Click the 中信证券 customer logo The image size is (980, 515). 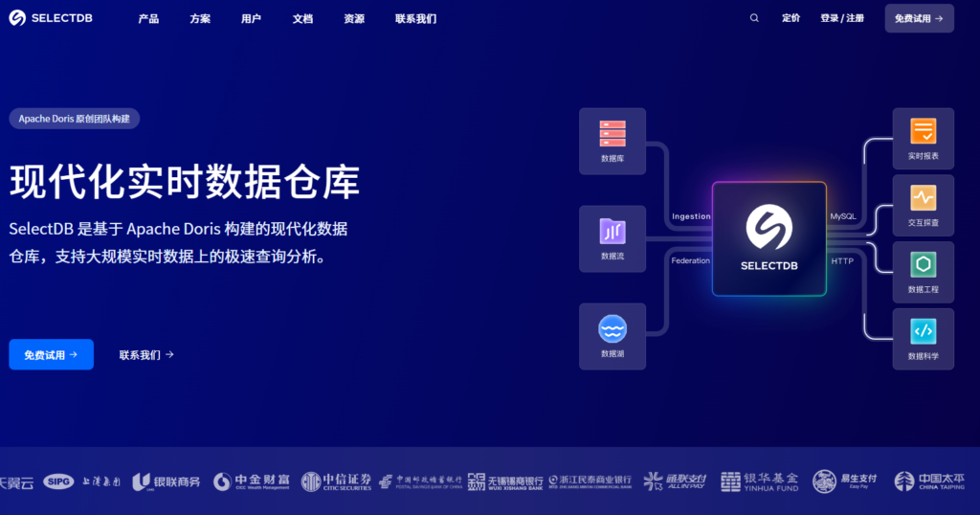point(336,481)
